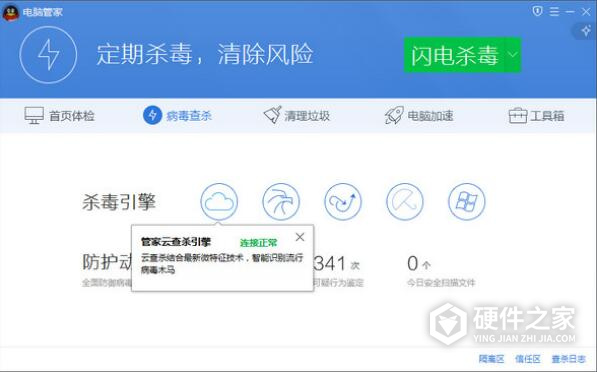The height and width of the screenshot is (372, 597).
Task: Click the 连接正常 status text
Action: point(259,243)
